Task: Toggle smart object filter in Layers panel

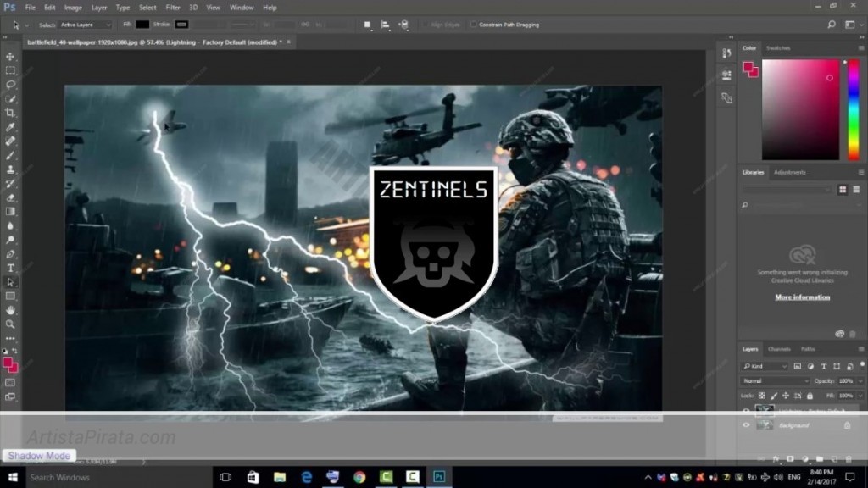Action: pos(849,366)
